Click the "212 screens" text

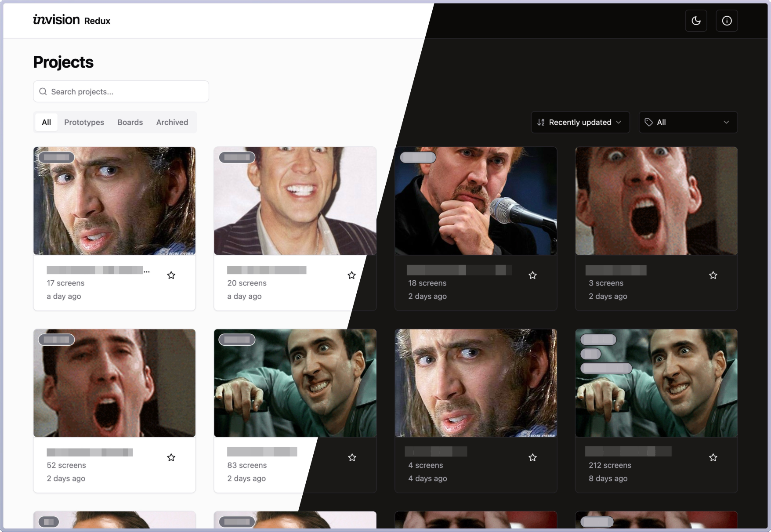point(610,465)
